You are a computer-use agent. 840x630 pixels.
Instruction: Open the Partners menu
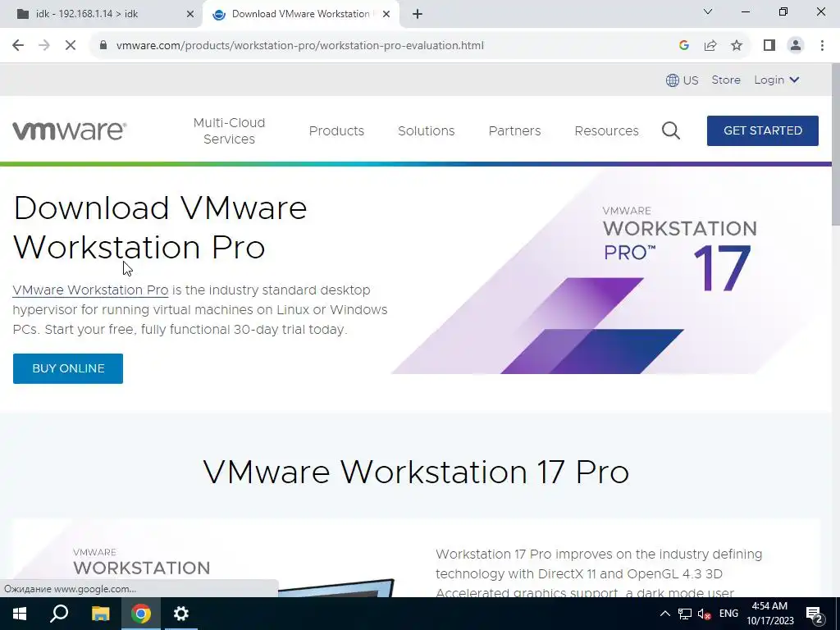[x=515, y=130]
